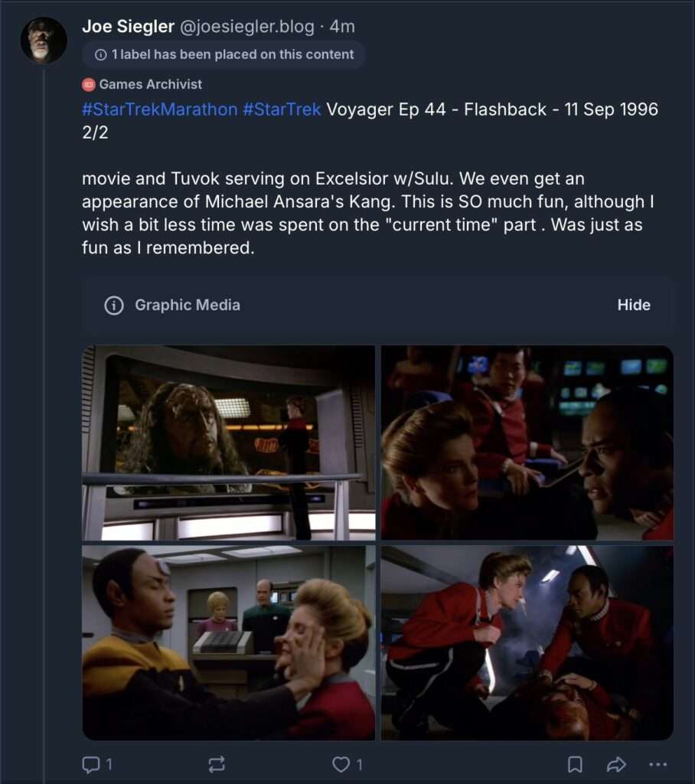
Task: Click the Graphic Media info icon
Action: (x=114, y=305)
